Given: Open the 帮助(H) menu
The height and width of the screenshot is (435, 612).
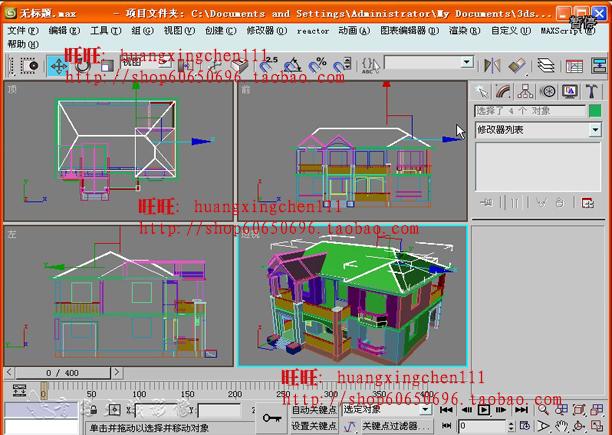Looking at the screenshot, I should 23,44.
